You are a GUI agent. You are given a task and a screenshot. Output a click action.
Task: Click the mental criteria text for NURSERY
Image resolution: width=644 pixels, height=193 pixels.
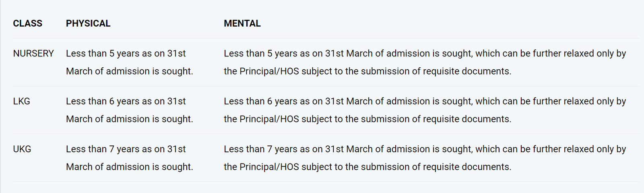425,62
